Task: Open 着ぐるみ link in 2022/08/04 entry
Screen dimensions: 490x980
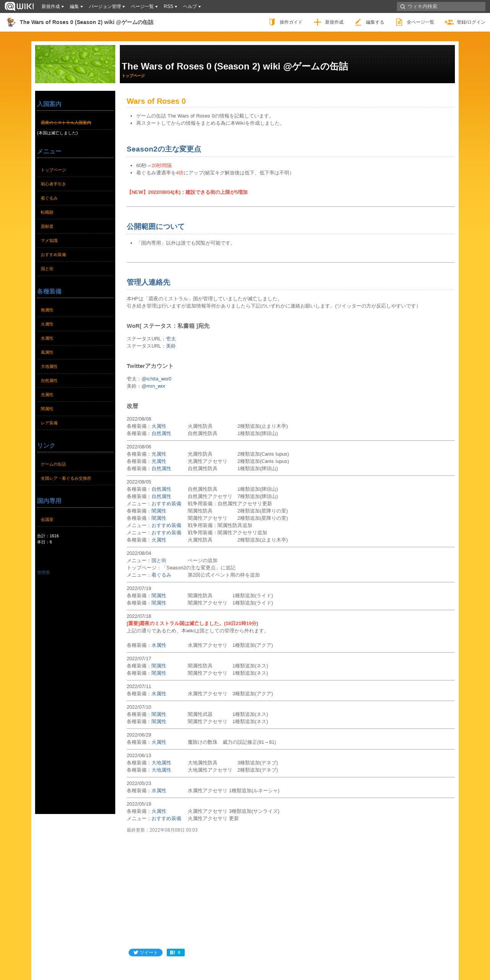Action: pyautogui.click(x=161, y=575)
